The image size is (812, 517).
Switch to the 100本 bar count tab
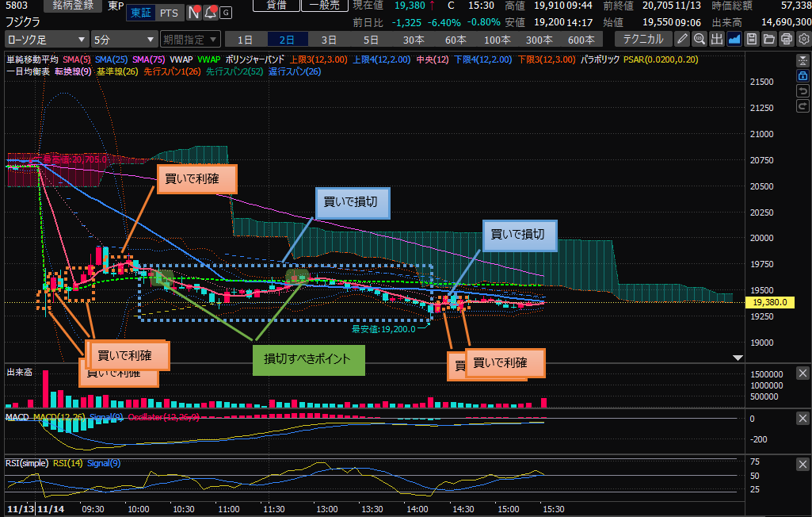click(x=497, y=39)
